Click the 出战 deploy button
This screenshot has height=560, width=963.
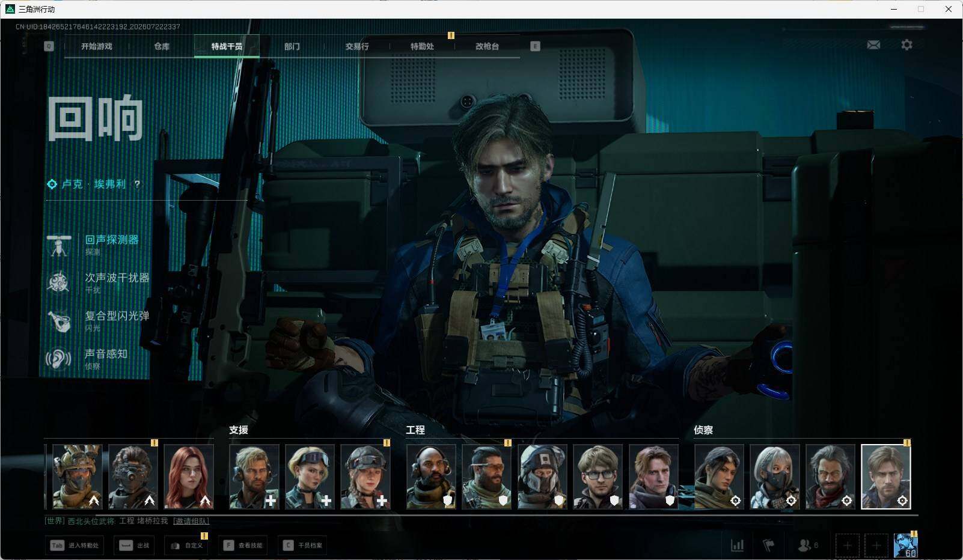click(x=135, y=546)
